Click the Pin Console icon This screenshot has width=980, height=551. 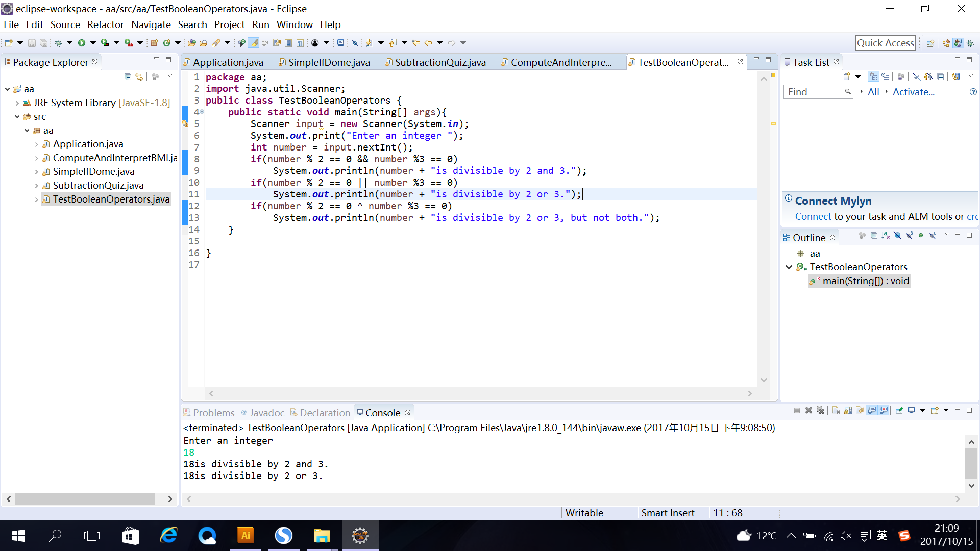click(x=899, y=411)
